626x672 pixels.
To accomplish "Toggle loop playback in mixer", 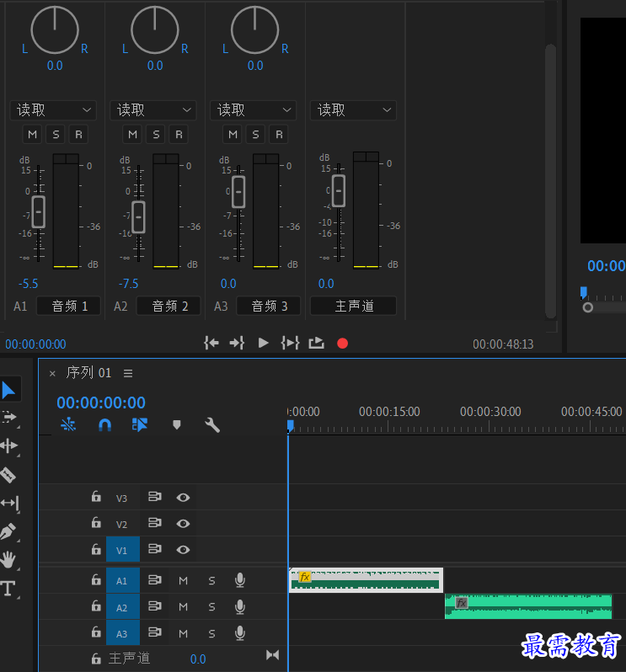I will tap(317, 343).
